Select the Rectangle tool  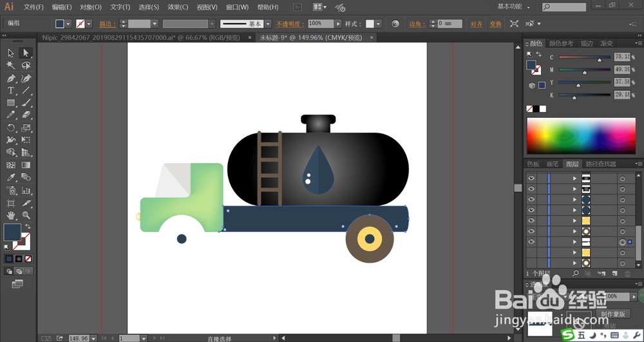click(11, 102)
